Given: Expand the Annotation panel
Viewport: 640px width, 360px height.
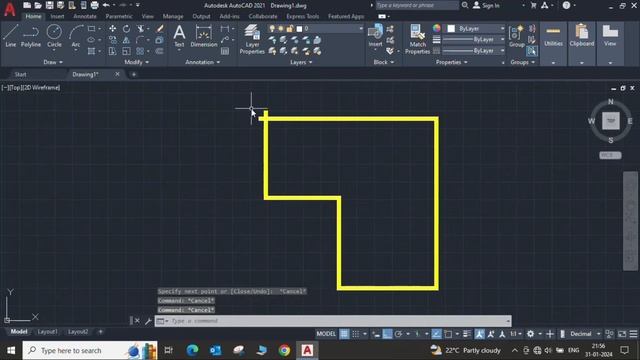Looking at the screenshot, I should pos(202,62).
